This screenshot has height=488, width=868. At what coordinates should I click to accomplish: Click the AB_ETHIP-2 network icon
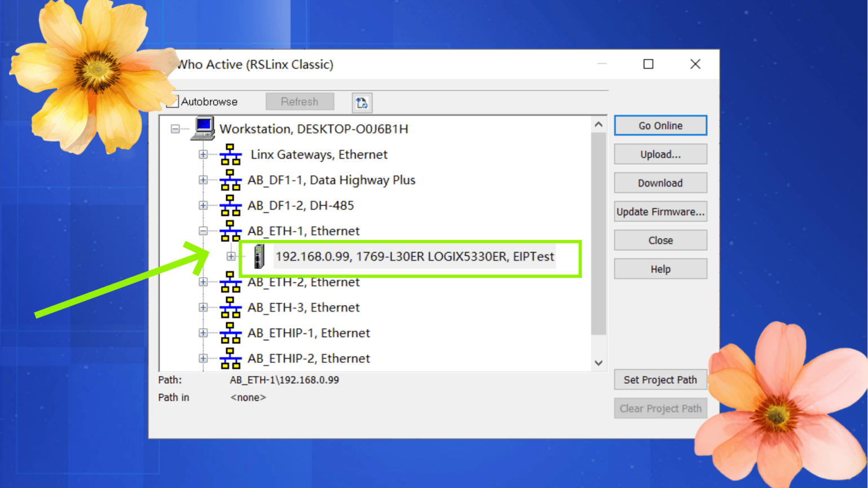(230, 358)
